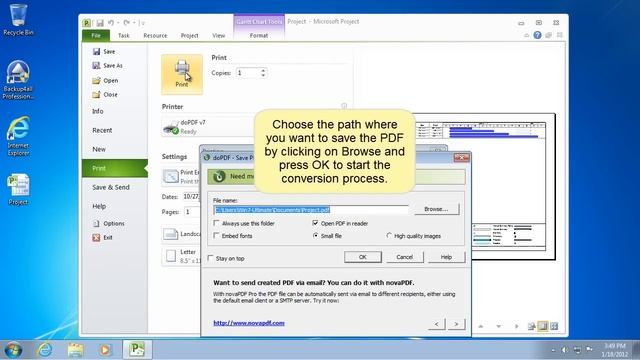Click Cancel in the doPDF dialog
Screen dimensions: 640x360
[x=404, y=257]
